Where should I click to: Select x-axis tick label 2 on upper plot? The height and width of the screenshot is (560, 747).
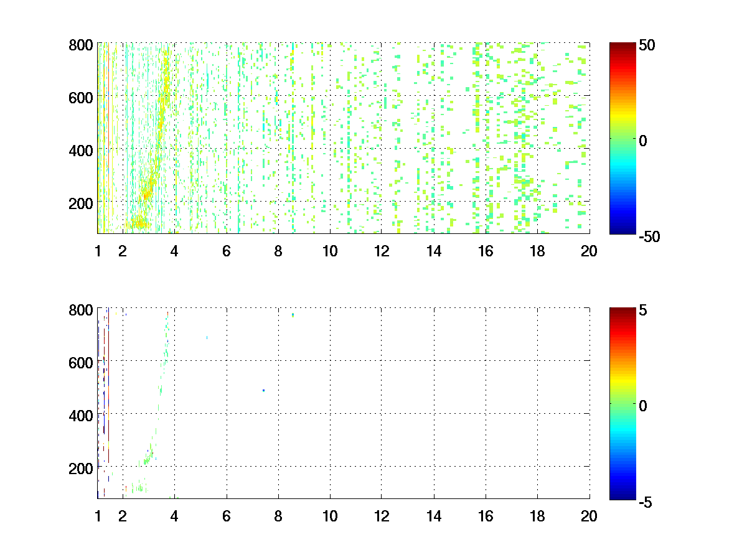point(123,251)
